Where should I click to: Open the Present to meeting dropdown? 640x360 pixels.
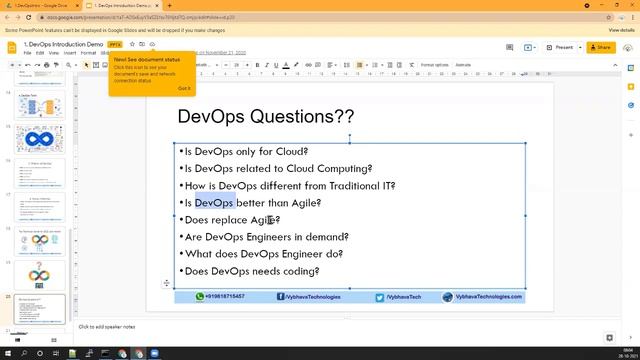530,47
